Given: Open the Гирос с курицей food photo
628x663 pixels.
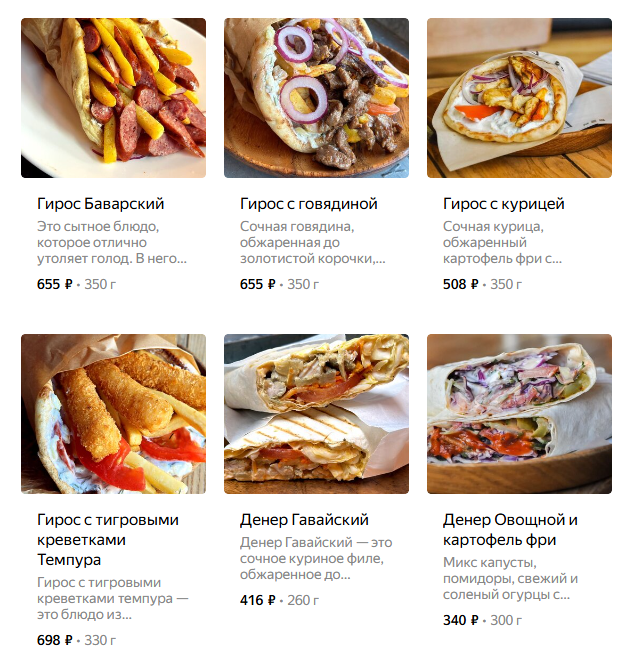Looking at the screenshot, I should 519,98.
